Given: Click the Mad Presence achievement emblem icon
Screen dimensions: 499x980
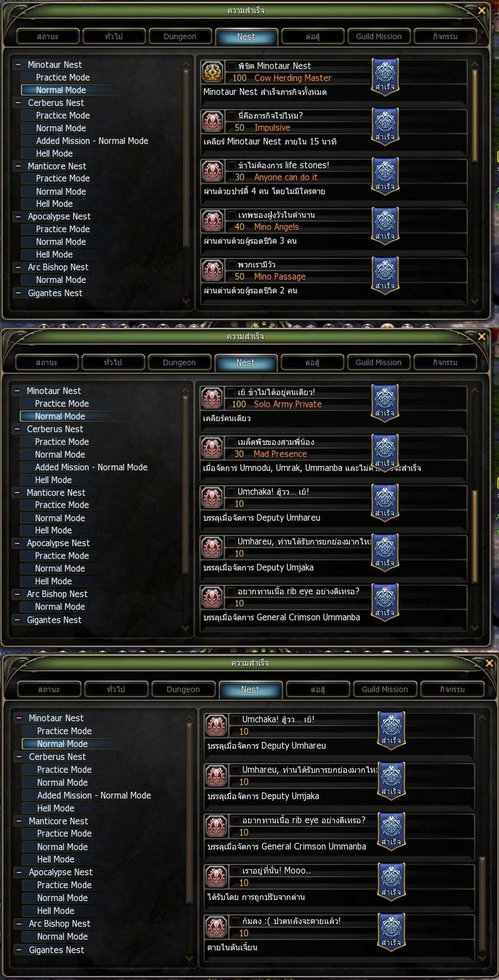Looking at the screenshot, I should [212, 448].
